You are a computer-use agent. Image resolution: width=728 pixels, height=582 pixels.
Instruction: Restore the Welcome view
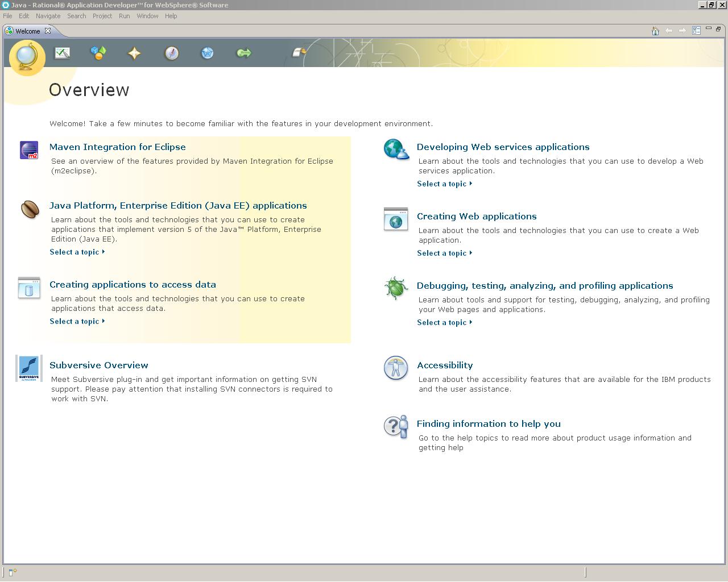click(x=718, y=28)
